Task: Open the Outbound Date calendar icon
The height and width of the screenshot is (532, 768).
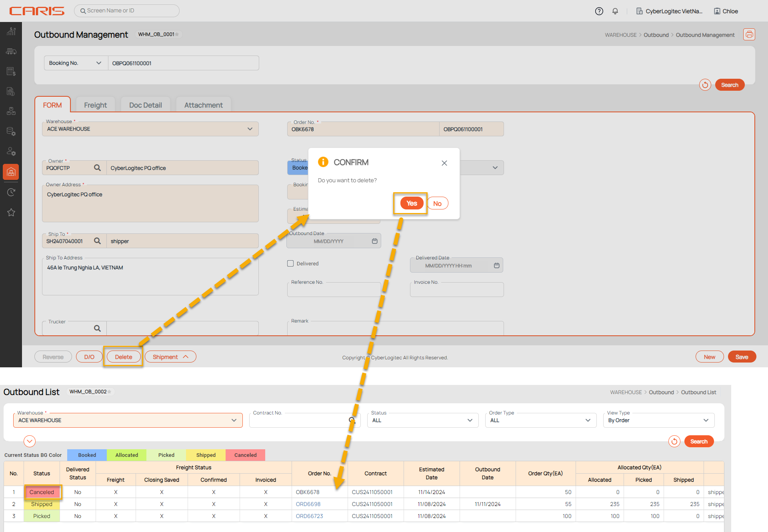Action: pyautogui.click(x=375, y=241)
